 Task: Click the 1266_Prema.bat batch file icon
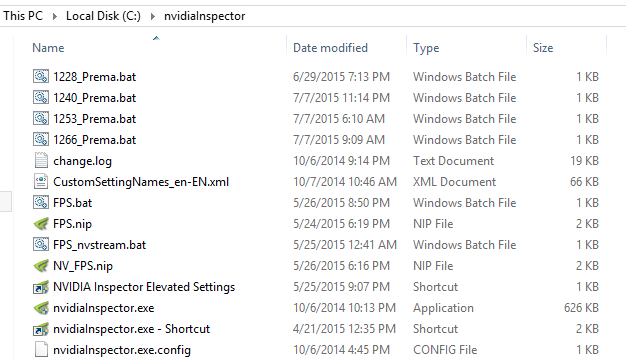tap(41, 140)
